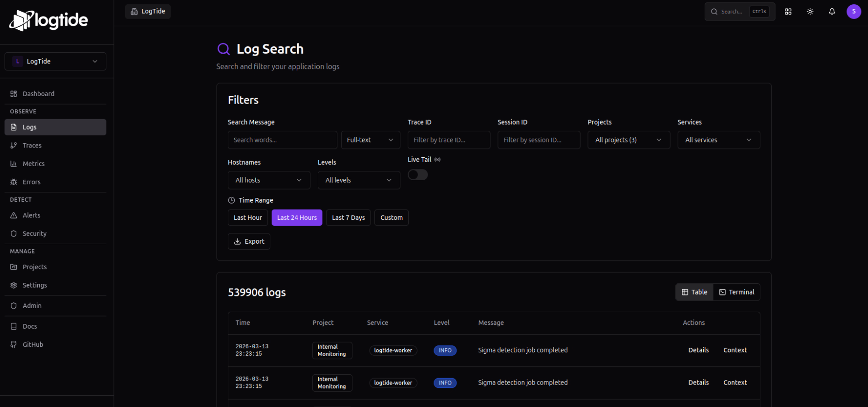Open user avatar menu labeled S

coord(854,12)
